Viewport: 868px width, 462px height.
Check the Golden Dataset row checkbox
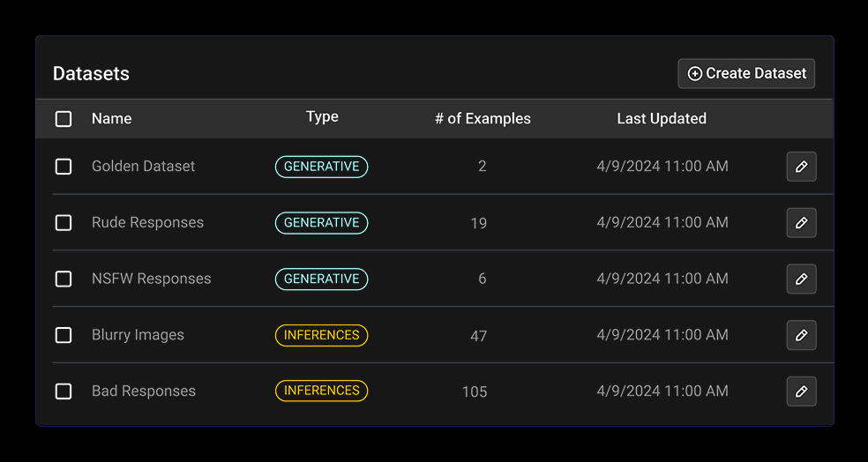point(64,167)
